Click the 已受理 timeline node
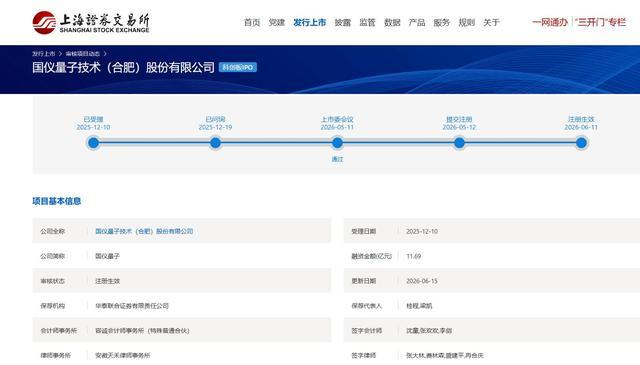The image size is (640, 365). (x=93, y=143)
